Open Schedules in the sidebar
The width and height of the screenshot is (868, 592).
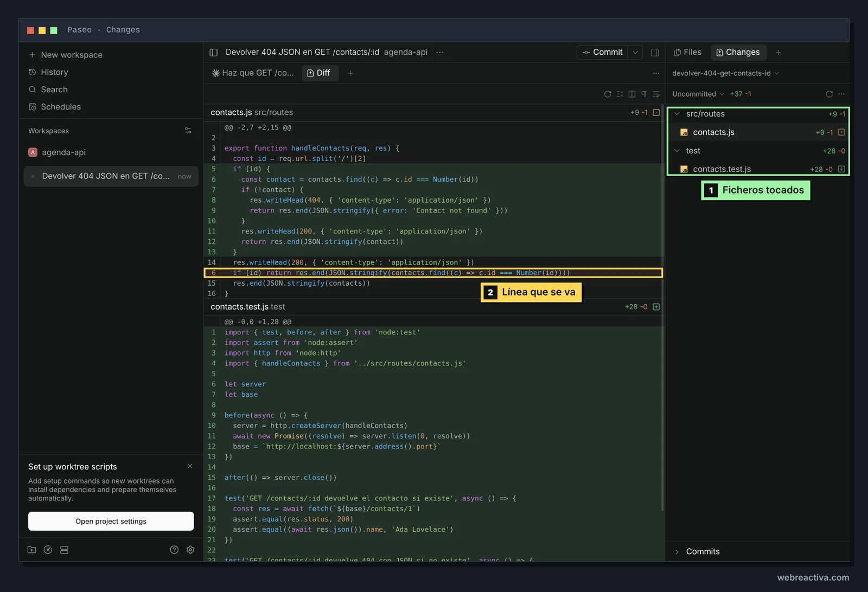click(54, 107)
